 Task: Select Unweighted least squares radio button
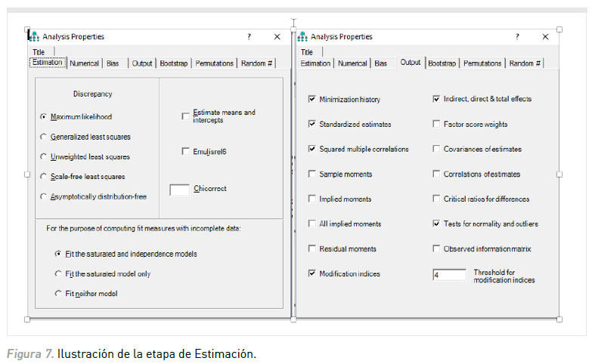43,156
